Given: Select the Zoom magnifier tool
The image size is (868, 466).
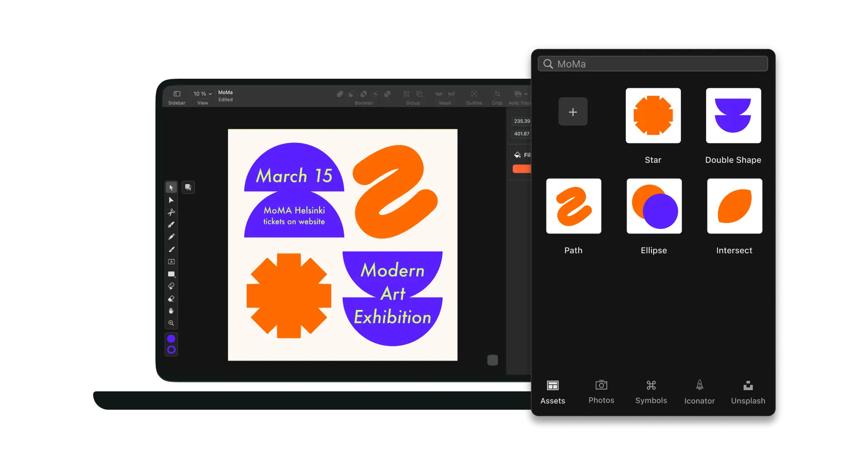Looking at the screenshot, I should [171, 323].
